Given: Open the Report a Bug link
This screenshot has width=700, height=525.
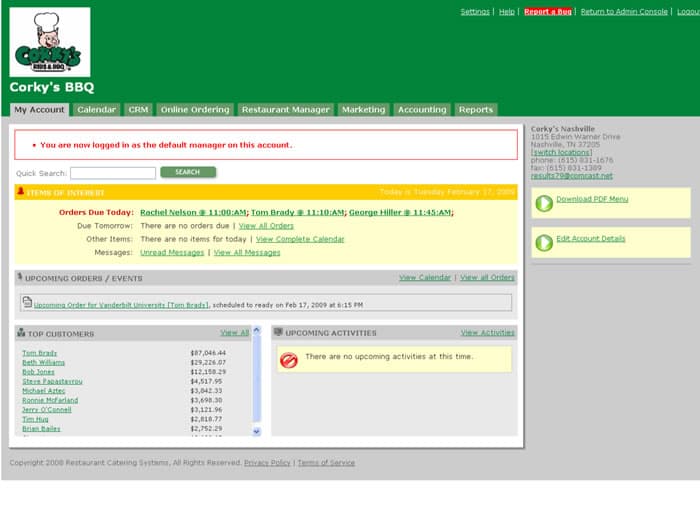Looking at the screenshot, I should tap(549, 12).
